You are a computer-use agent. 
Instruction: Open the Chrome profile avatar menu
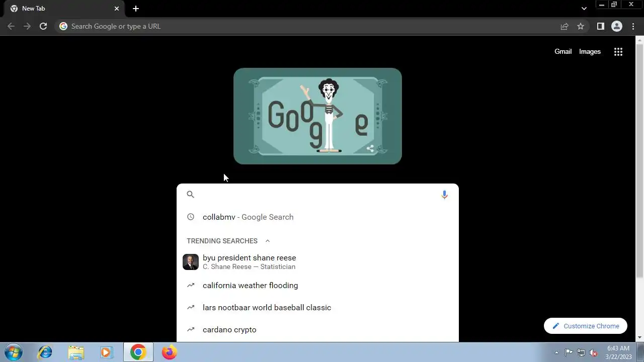pos(617,26)
